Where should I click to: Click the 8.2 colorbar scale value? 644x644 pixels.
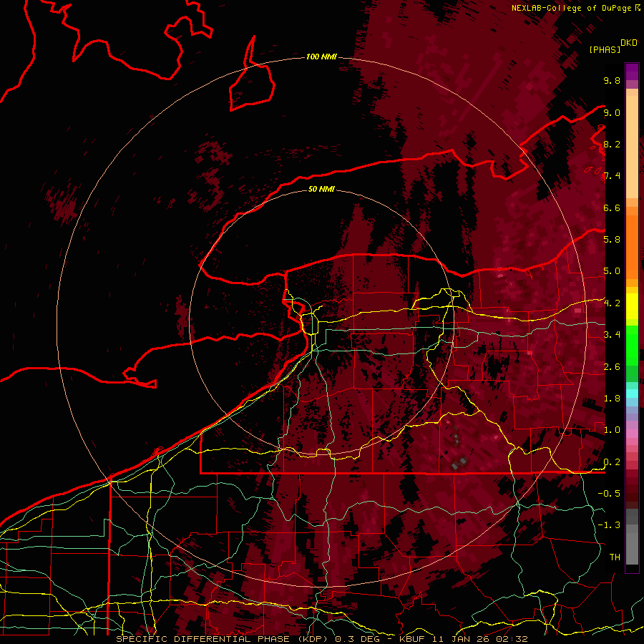[612, 144]
